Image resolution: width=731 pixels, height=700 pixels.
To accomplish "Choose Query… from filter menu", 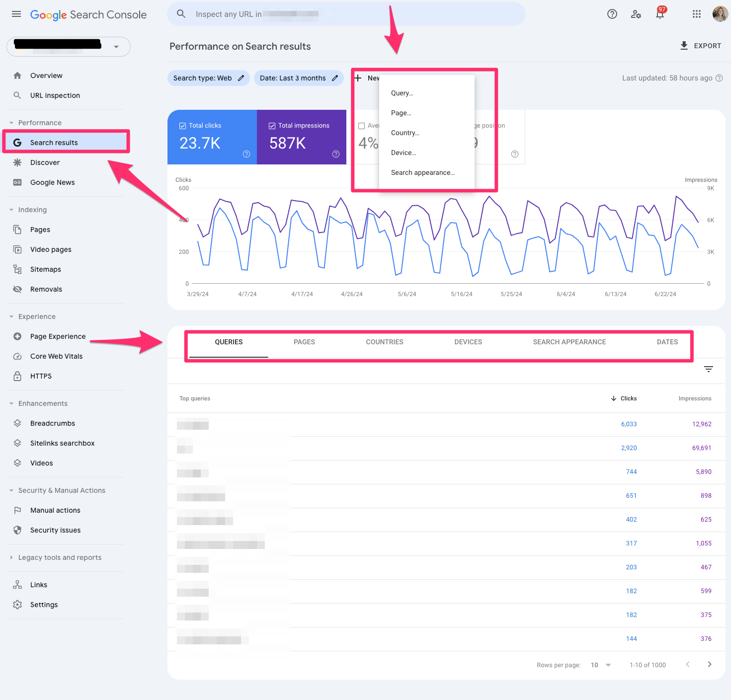I will click(x=427, y=93).
